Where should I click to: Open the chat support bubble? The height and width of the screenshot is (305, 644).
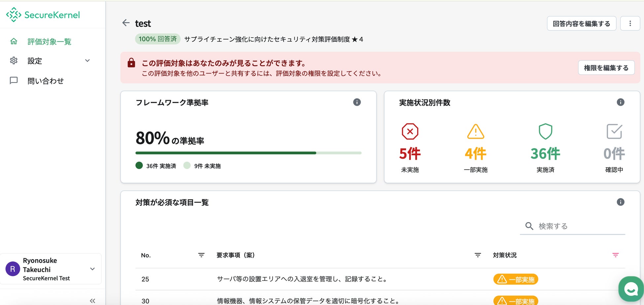coord(631,289)
